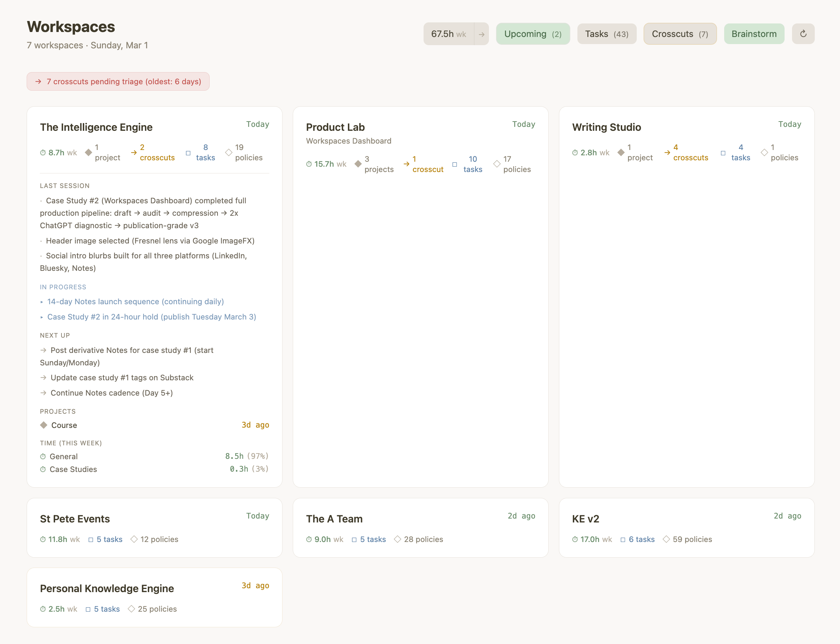
Task: Click the Brainstorm button
Action: 754,34
